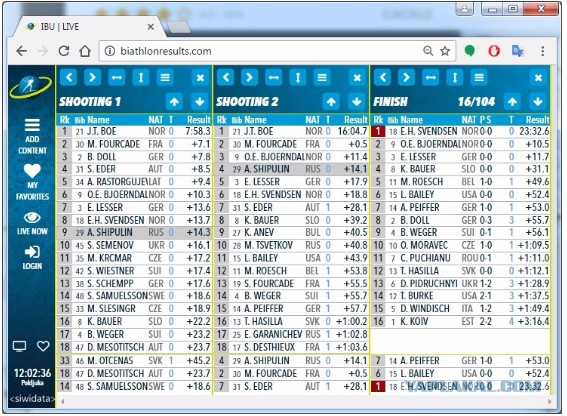Click Result column header in Shooting 1
Viewport: 567px width, 416px height.
(x=199, y=120)
